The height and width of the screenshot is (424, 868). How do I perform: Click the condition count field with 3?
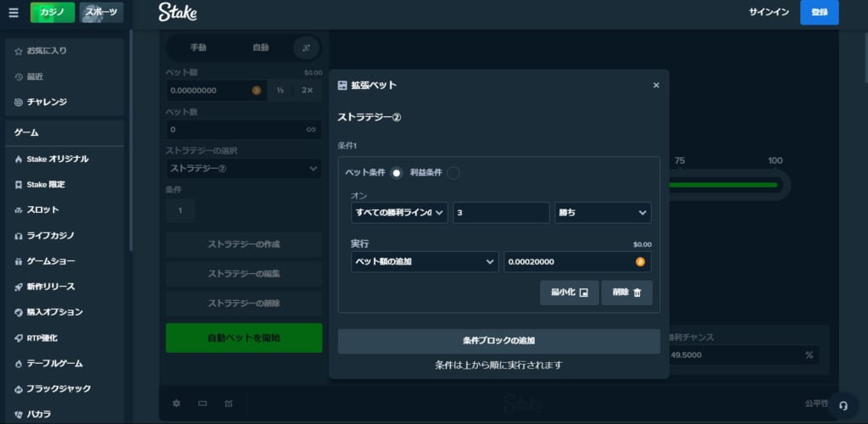click(x=501, y=213)
